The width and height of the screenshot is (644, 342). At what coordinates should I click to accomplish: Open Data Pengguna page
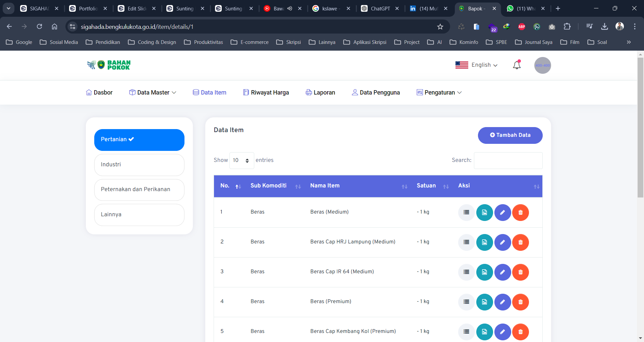(376, 93)
